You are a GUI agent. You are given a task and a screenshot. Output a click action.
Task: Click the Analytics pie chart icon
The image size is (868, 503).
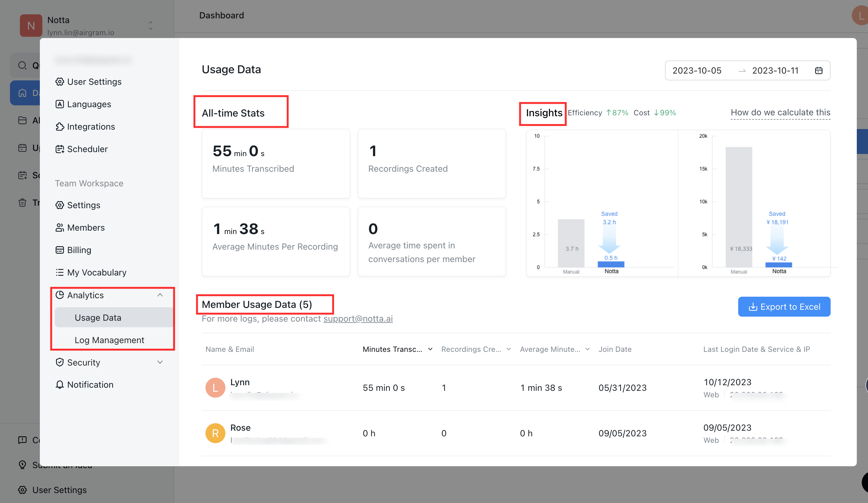tap(60, 295)
